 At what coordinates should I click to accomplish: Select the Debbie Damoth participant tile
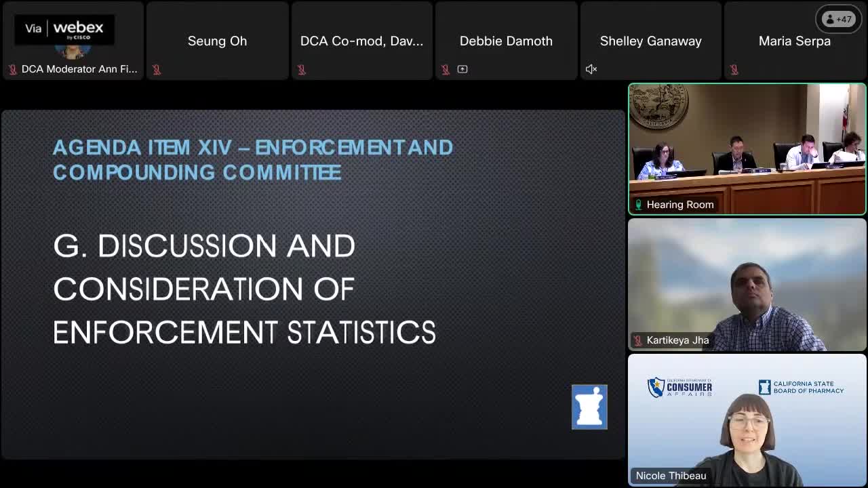click(506, 41)
